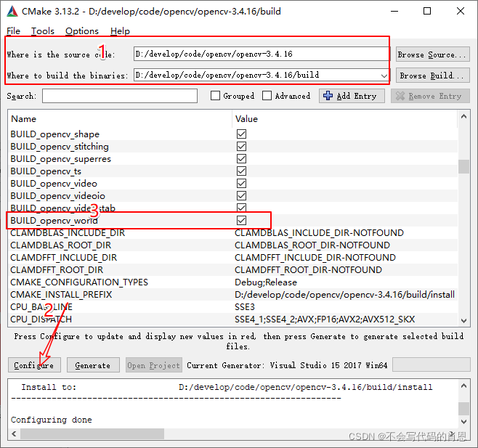Edit the SSE3 value
This screenshot has width=478, height=448.
point(245,307)
